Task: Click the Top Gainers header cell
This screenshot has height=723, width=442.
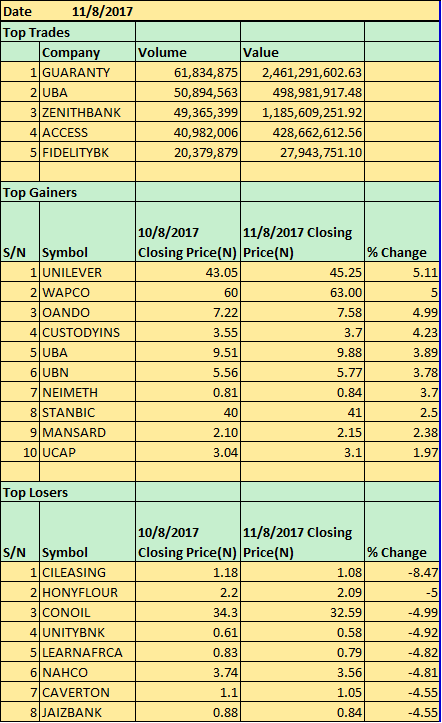Action: pos(68,192)
